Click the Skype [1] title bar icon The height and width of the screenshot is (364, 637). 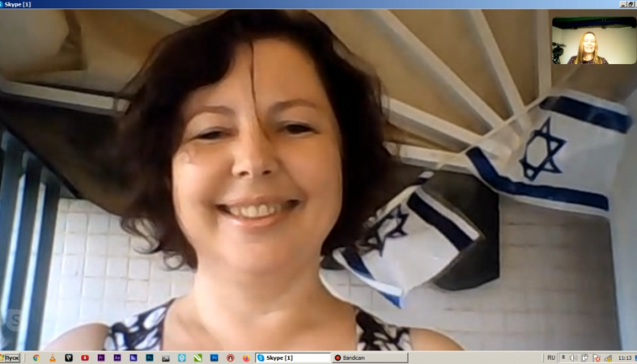point(2,4)
